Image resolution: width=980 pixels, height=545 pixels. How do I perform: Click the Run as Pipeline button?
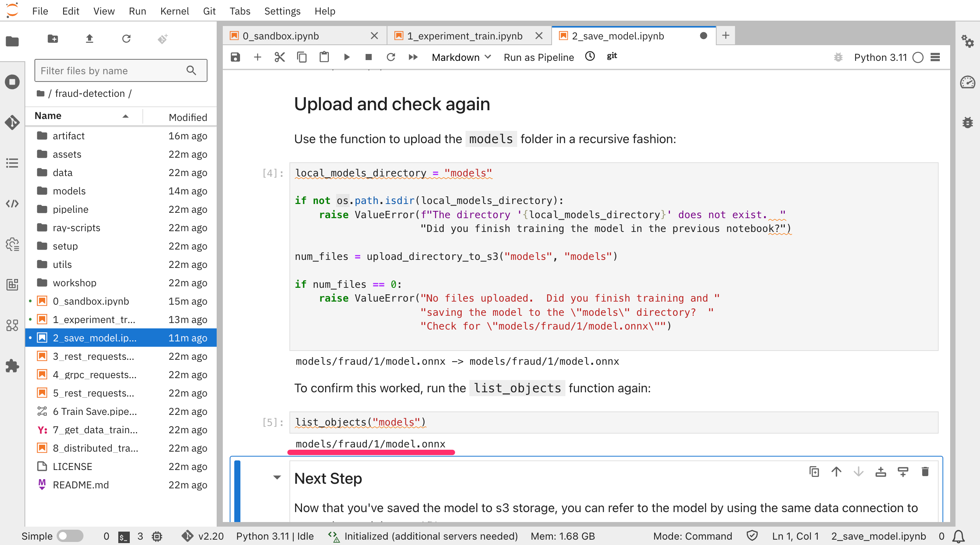click(539, 57)
